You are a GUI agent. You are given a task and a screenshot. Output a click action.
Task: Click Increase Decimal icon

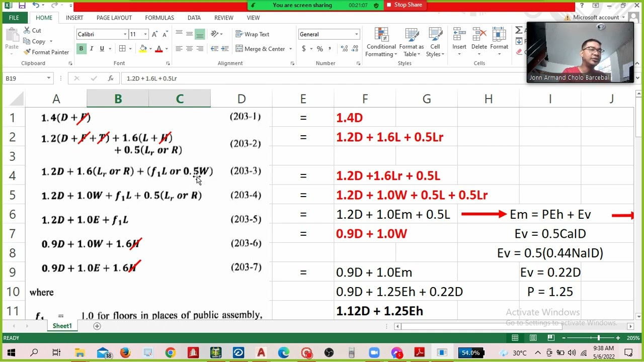(344, 49)
